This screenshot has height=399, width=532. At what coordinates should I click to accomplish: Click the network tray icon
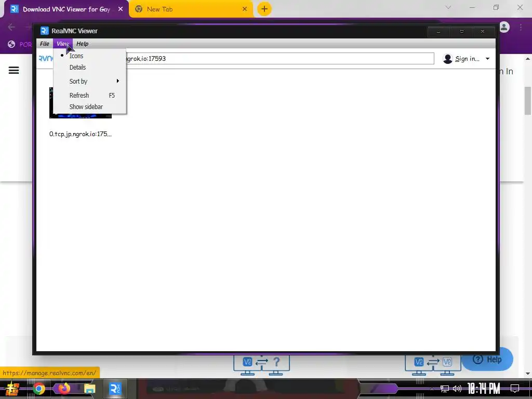444,389
